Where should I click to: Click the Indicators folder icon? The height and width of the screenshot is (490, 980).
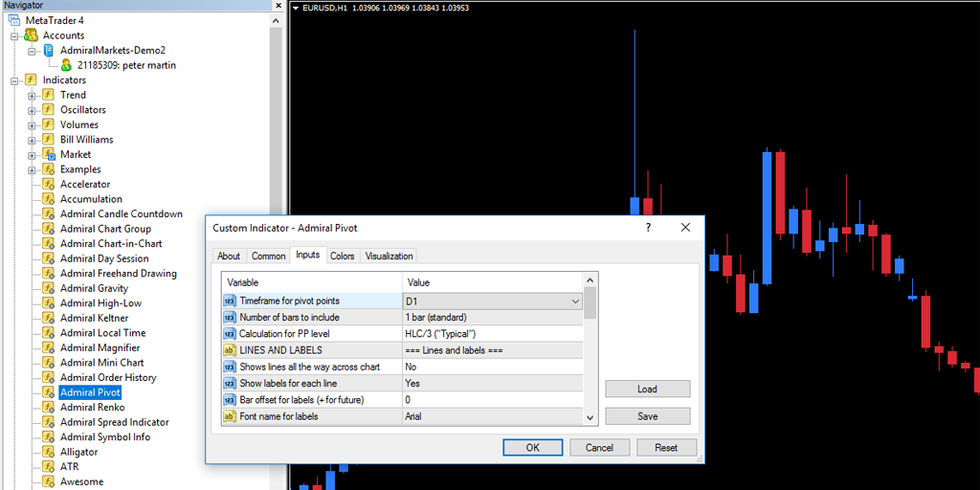[31, 80]
